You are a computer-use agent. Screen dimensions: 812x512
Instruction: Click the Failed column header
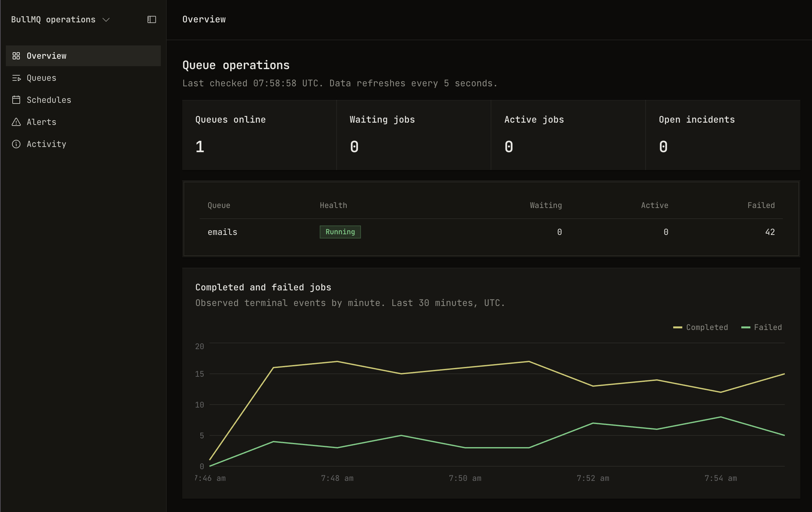[761, 205]
